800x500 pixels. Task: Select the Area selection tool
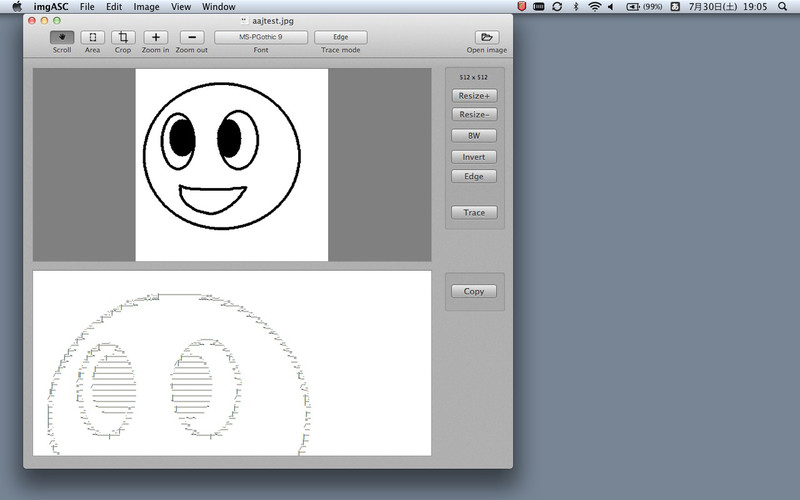pyautogui.click(x=92, y=37)
